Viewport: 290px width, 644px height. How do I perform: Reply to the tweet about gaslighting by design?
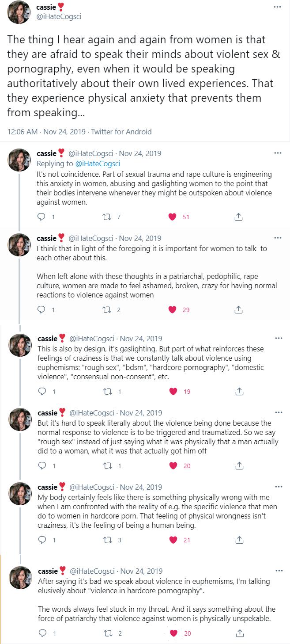tap(41, 391)
